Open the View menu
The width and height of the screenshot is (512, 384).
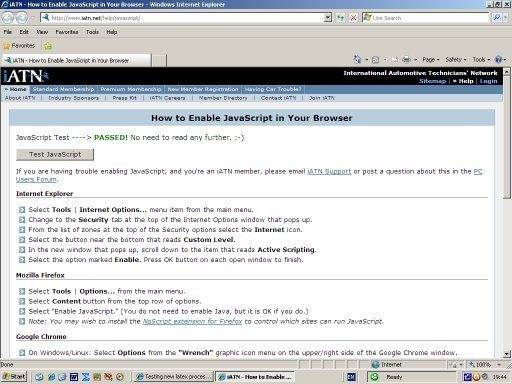tap(42, 32)
